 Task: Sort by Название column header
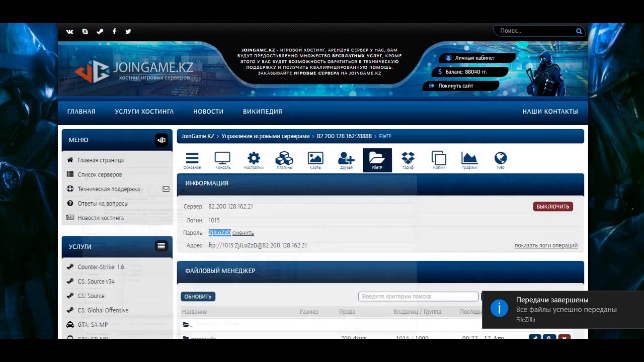[194, 312]
